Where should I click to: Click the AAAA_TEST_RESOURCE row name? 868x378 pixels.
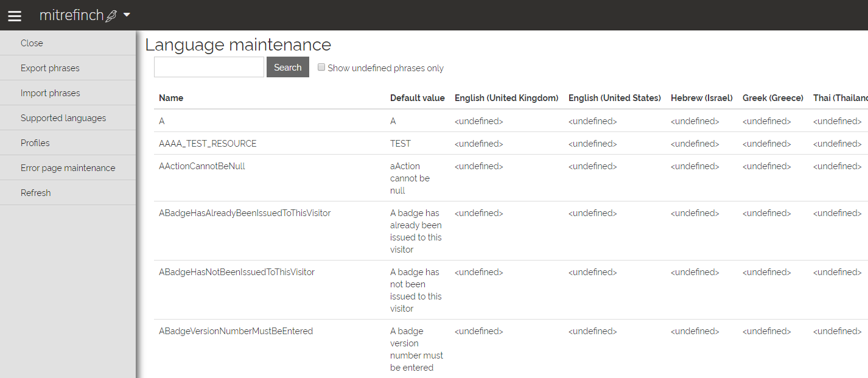coord(208,144)
